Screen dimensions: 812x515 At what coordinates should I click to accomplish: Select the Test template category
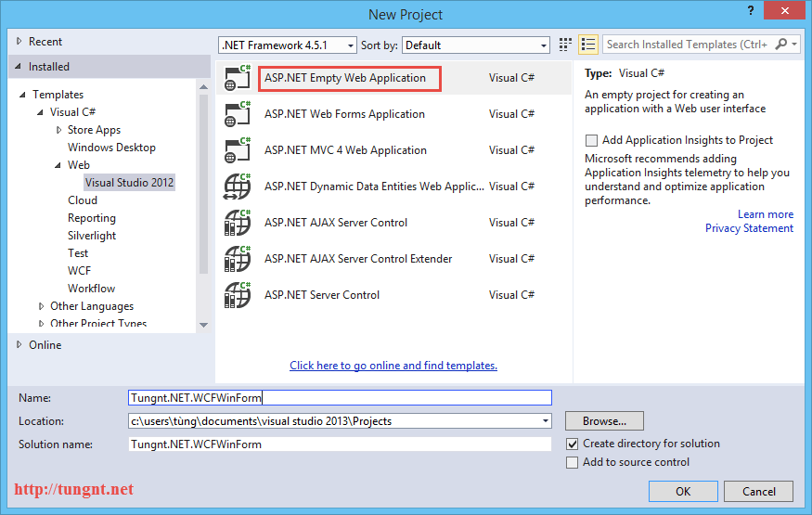click(x=78, y=253)
